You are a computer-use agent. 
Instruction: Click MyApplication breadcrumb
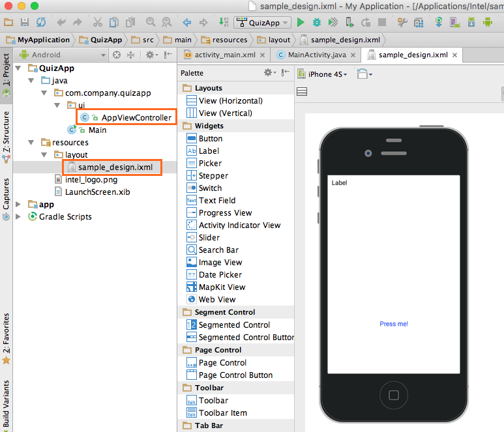click(38, 40)
